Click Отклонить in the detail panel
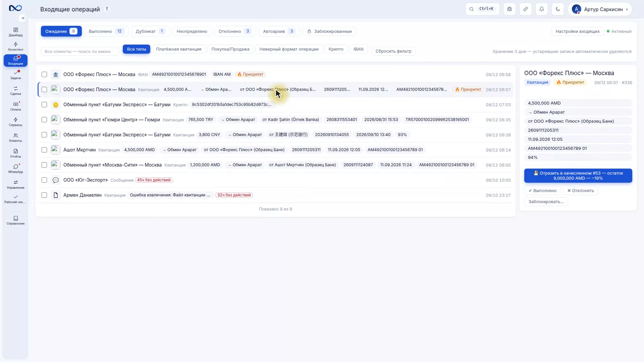The height and width of the screenshot is (362, 644). [x=580, y=191]
